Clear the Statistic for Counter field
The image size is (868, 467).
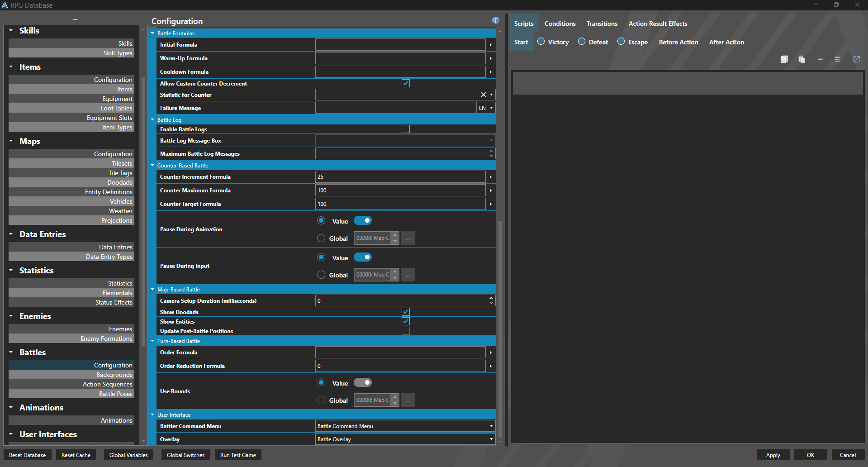pos(483,95)
